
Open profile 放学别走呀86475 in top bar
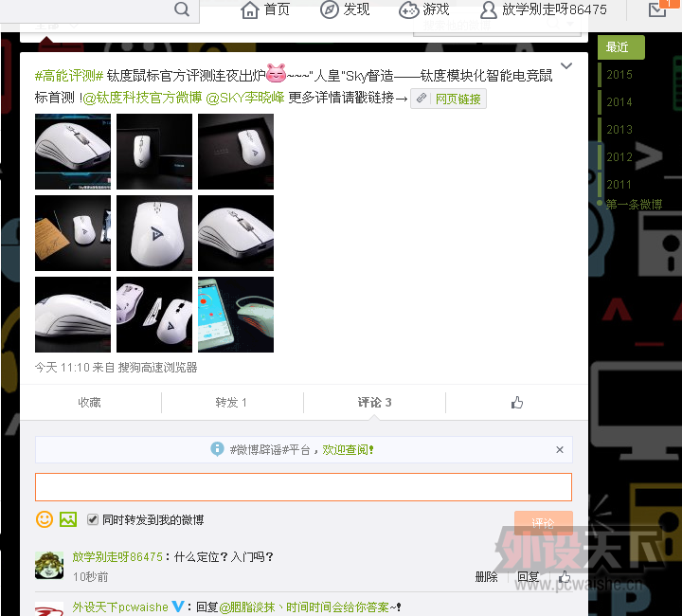[x=544, y=9]
